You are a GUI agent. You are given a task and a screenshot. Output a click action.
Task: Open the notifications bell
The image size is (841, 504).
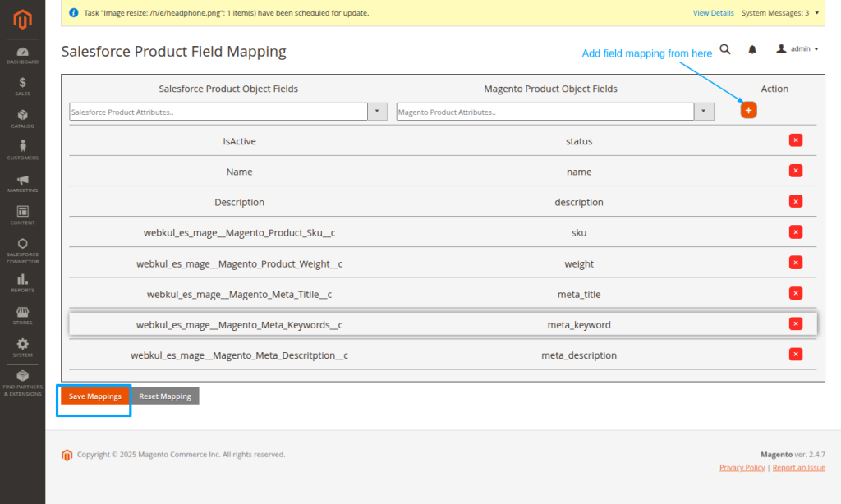[x=752, y=49]
